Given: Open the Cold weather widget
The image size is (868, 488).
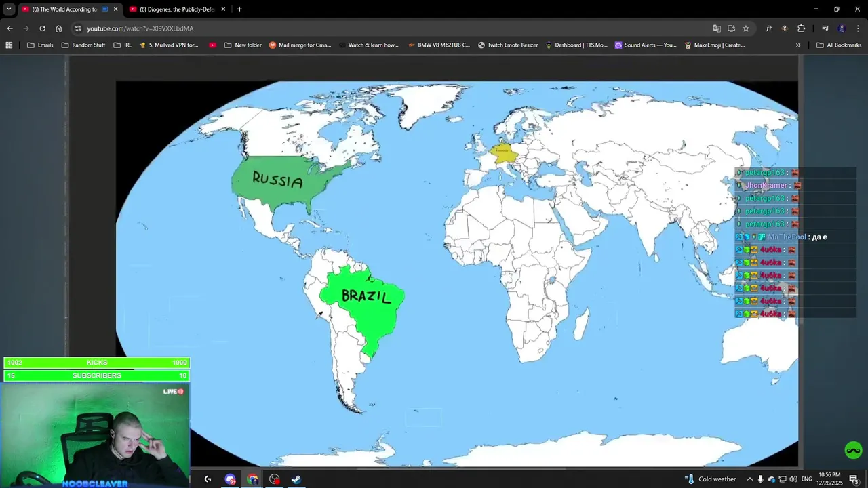Looking at the screenshot, I should tap(710, 479).
